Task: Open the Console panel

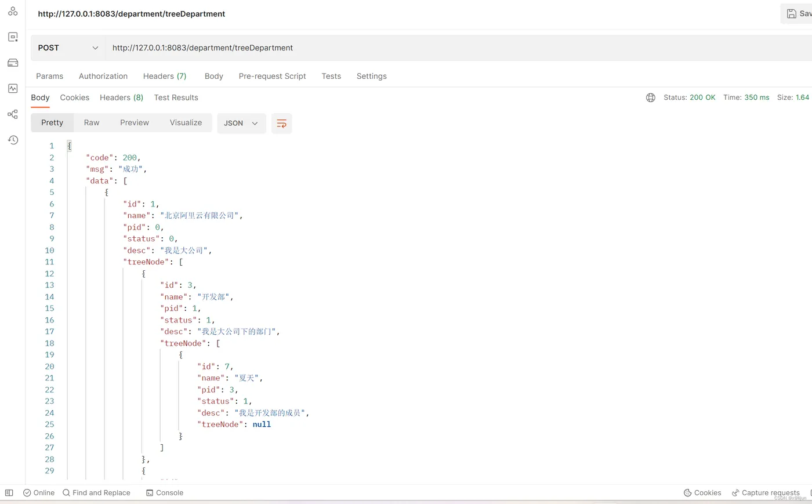Action: [x=165, y=492]
